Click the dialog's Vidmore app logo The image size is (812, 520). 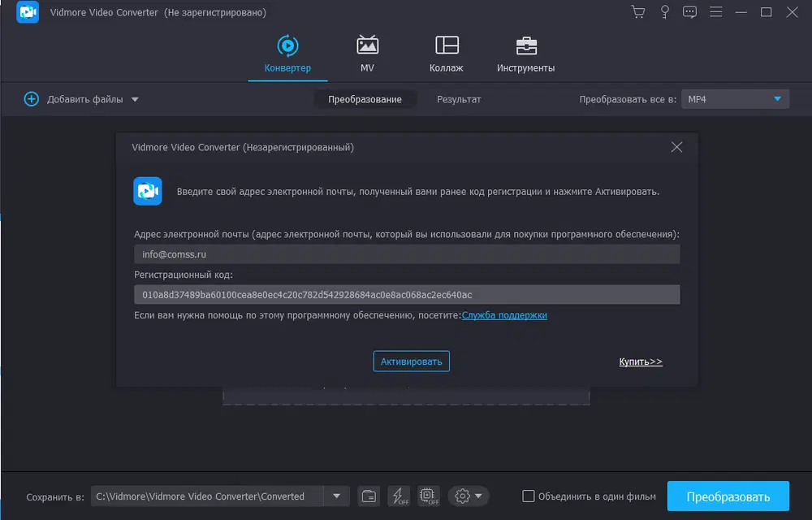pos(148,191)
